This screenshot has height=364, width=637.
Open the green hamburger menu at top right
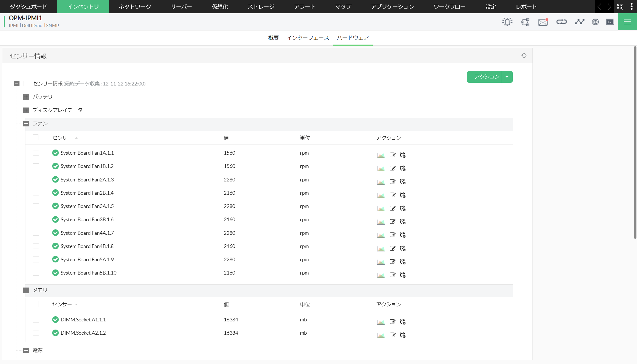click(627, 22)
